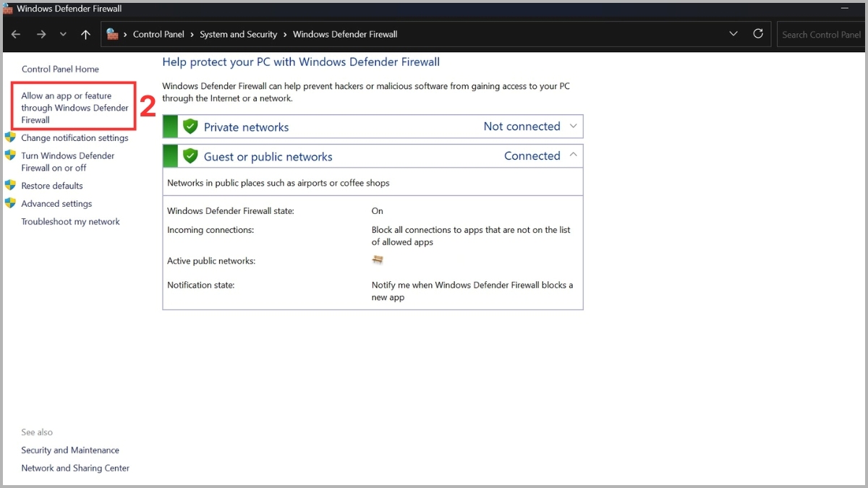Click the firewall state value 'On'
This screenshot has height=488, width=868.
coord(378,211)
